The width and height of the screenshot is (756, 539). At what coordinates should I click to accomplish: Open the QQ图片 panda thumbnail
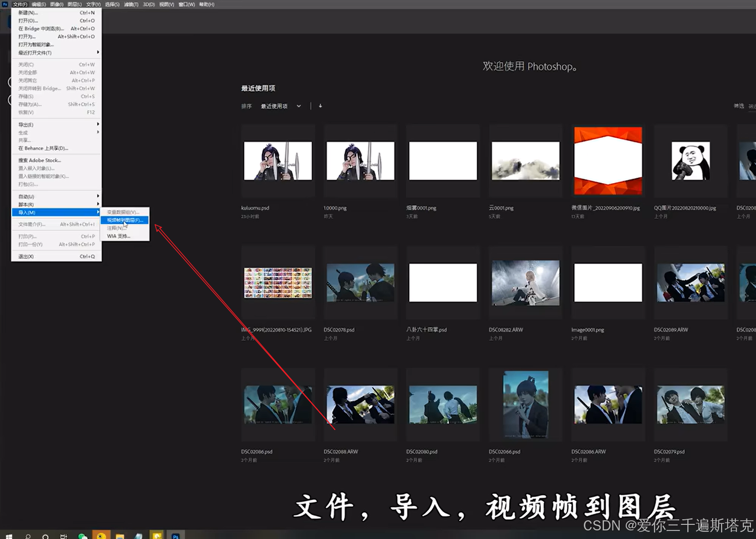click(690, 160)
